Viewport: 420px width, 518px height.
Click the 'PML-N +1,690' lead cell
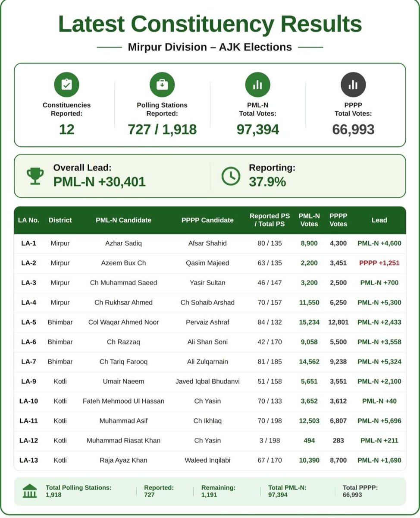pyautogui.click(x=379, y=461)
